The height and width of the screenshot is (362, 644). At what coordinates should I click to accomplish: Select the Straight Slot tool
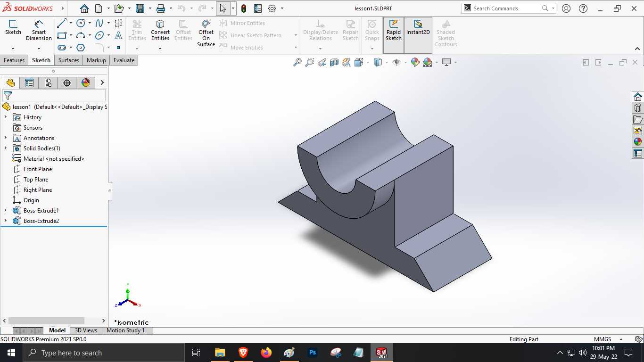pyautogui.click(x=62, y=48)
